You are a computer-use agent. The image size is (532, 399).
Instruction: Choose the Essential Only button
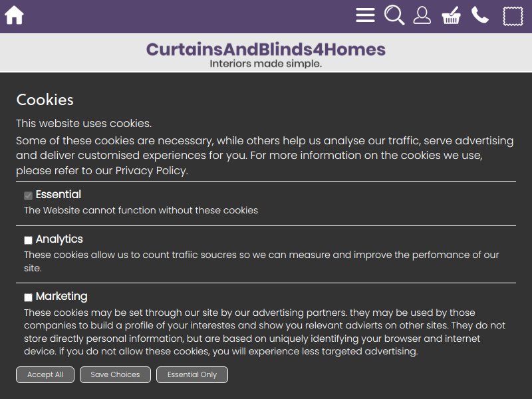click(192, 374)
